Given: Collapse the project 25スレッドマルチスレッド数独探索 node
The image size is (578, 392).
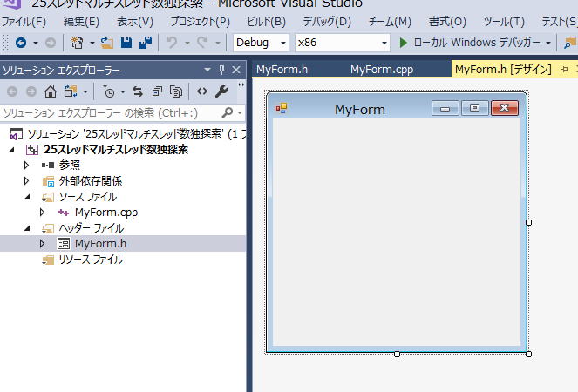Looking at the screenshot, I should (12, 150).
